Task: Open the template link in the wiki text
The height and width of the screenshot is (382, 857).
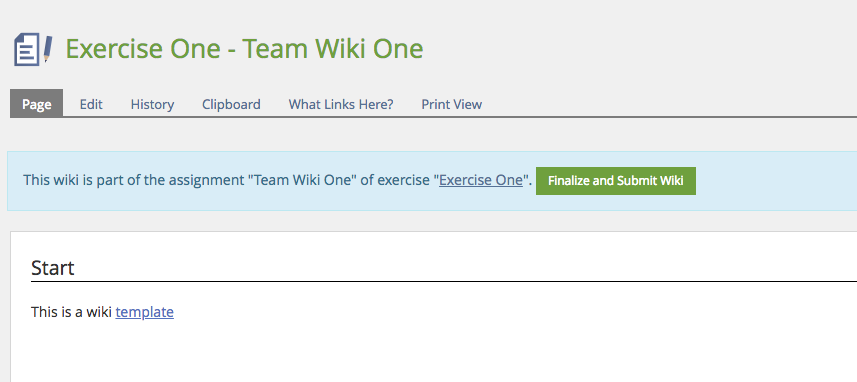Action: [x=145, y=312]
